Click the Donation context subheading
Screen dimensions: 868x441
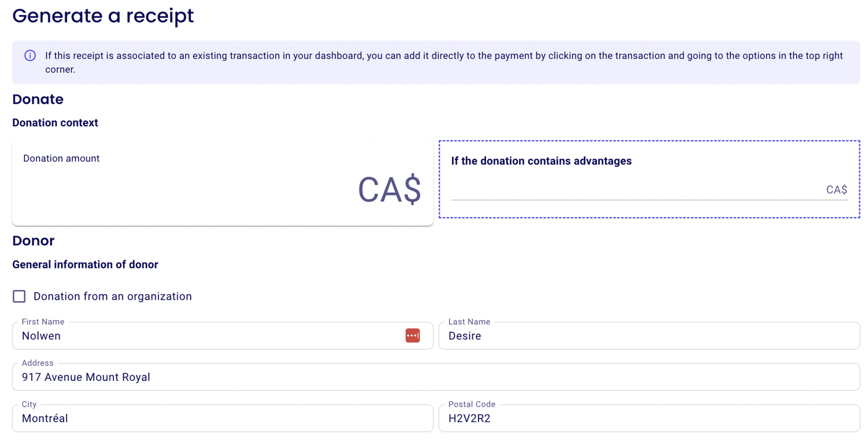[55, 123]
